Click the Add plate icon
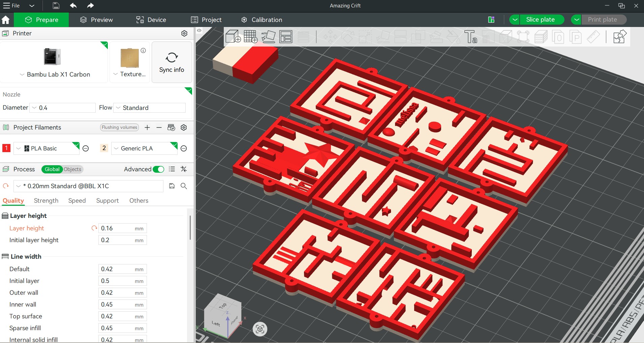 tap(250, 37)
